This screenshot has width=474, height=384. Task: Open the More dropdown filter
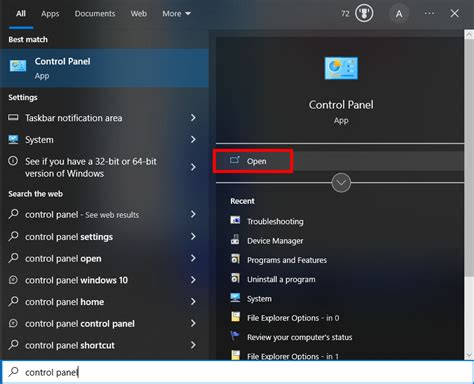click(177, 14)
